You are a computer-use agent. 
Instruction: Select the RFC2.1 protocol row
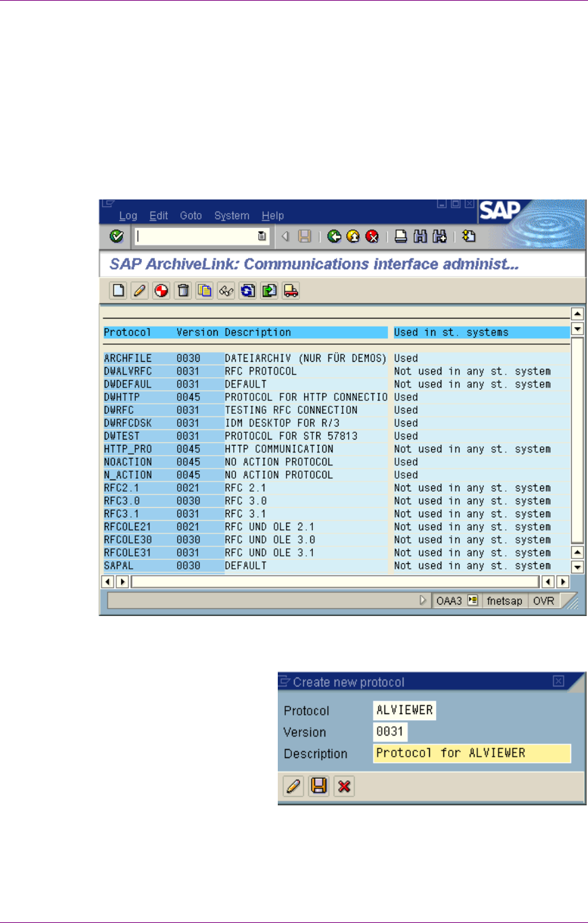point(337,488)
